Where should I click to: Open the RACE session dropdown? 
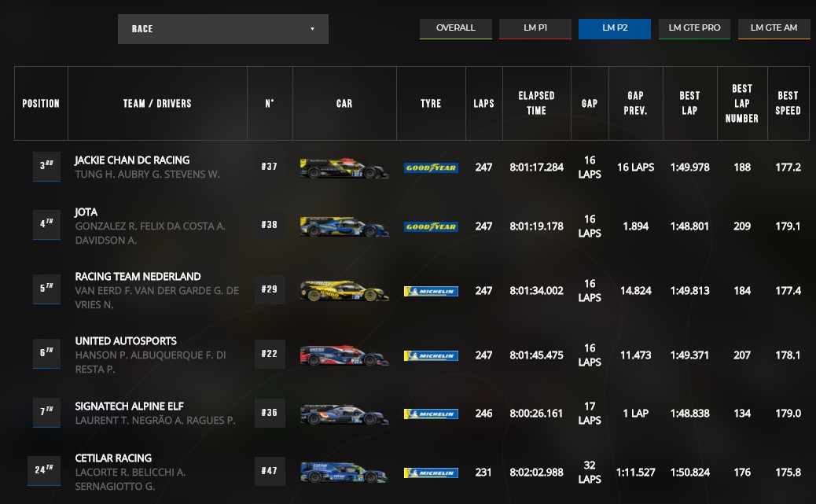pos(222,29)
